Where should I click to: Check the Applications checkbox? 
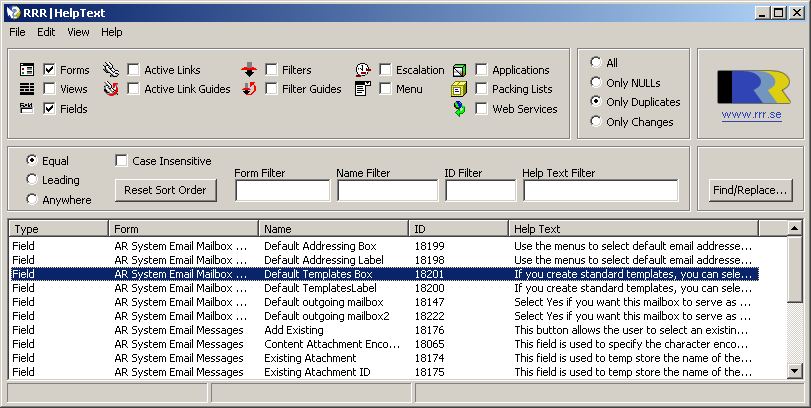coord(481,70)
